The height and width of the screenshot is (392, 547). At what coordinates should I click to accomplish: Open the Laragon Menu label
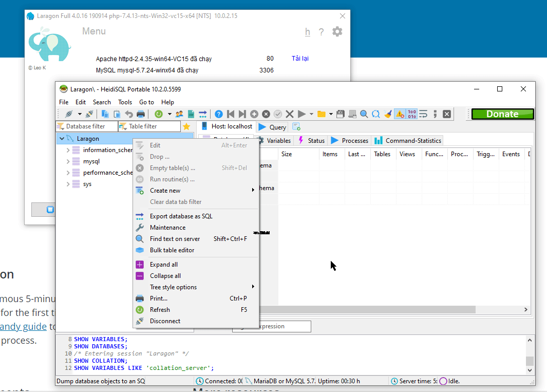tap(94, 31)
